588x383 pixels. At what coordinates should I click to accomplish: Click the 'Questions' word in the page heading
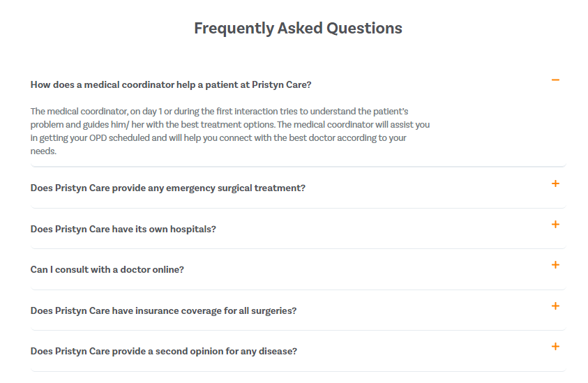pos(364,28)
